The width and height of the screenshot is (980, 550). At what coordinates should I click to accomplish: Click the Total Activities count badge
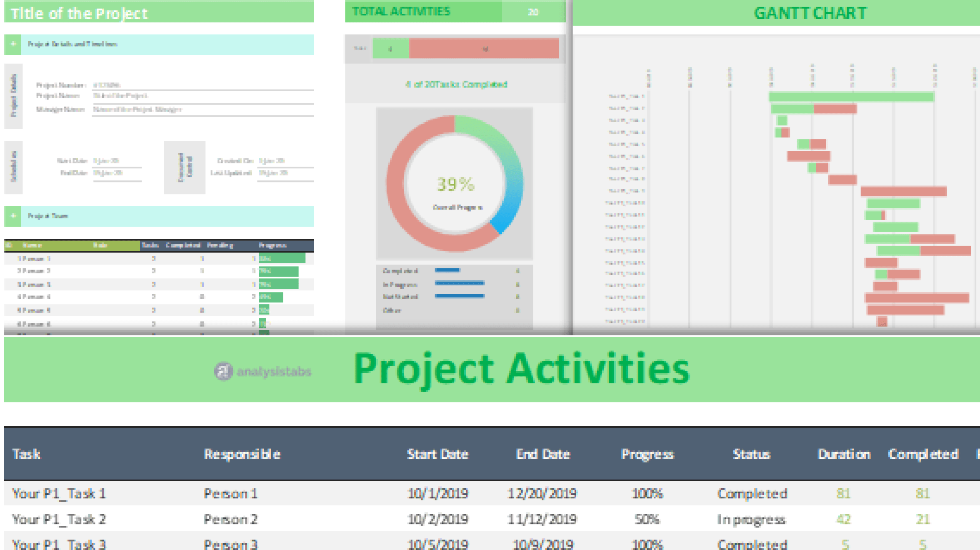point(534,12)
